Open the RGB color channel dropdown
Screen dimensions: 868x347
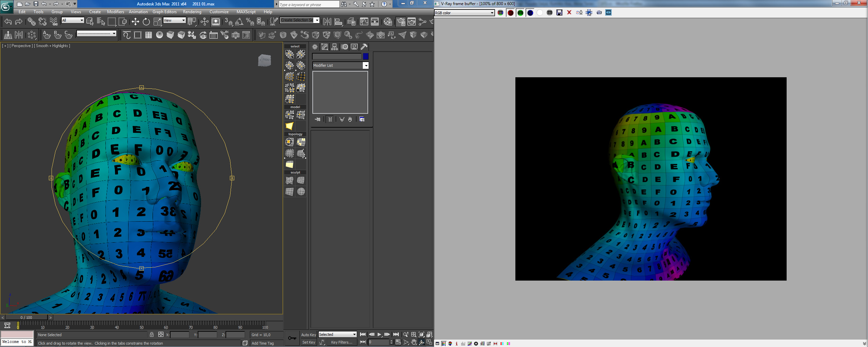coord(464,13)
